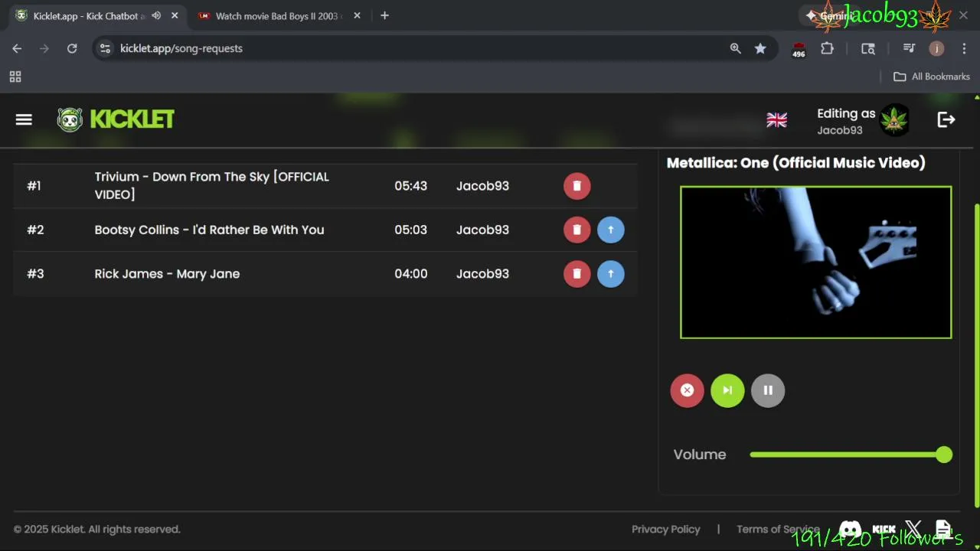Delete Trivium - Down From The Sky request
Viewport: 980px width, 551px height.
click(x=577, y=186)
